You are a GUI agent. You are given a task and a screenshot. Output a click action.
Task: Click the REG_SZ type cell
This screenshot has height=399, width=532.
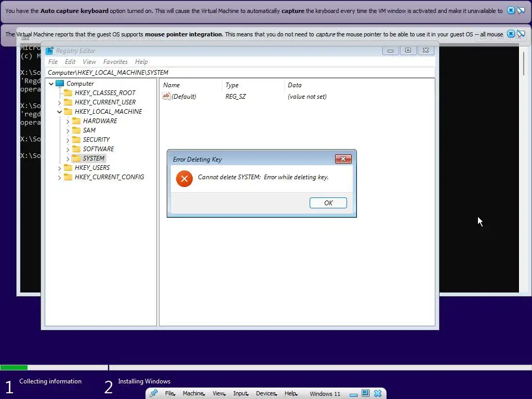(235, 96)
